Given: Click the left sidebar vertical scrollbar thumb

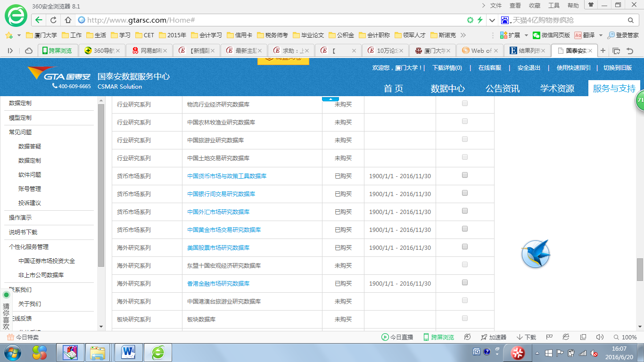Looking at the screenshot, I should pos(101,186).
